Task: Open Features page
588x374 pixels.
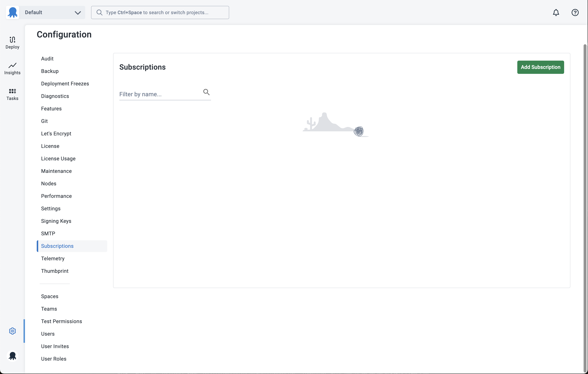Action: click(x=51, y=108)
